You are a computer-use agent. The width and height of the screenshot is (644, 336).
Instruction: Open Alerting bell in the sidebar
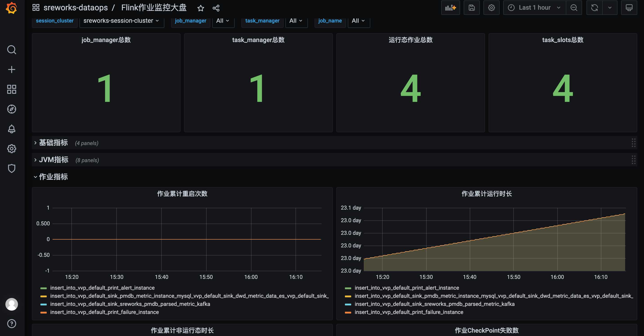(11, 129)
